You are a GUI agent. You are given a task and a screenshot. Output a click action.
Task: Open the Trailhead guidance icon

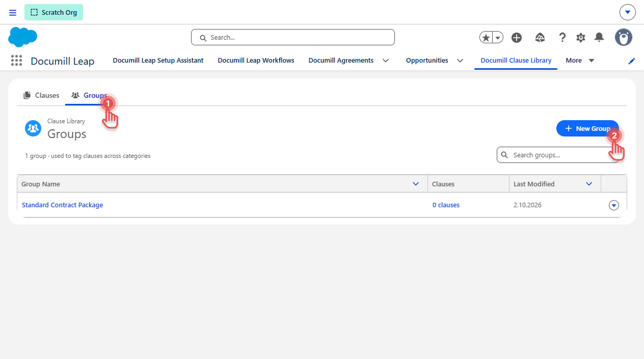click(x=540, y=37)
